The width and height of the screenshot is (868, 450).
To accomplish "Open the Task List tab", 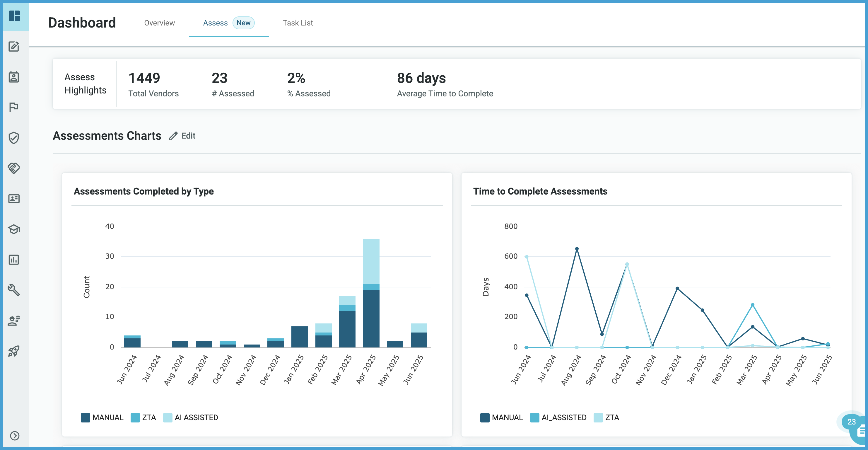I will tap(298, 23).
